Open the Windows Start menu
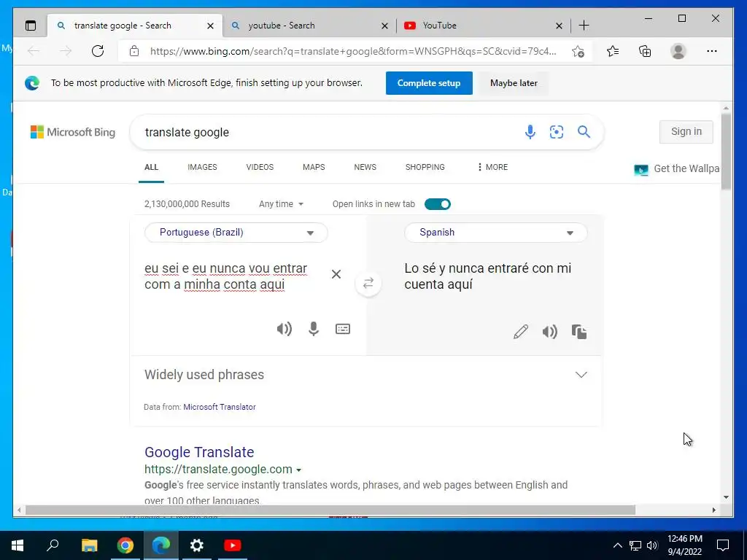This screenshot has height=560, width=747. point(18,545)
